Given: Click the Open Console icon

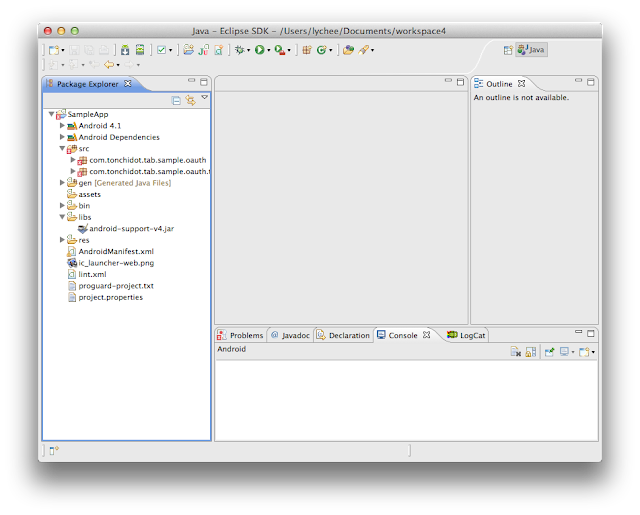Looking at the screenshot, I should point(584,352).
